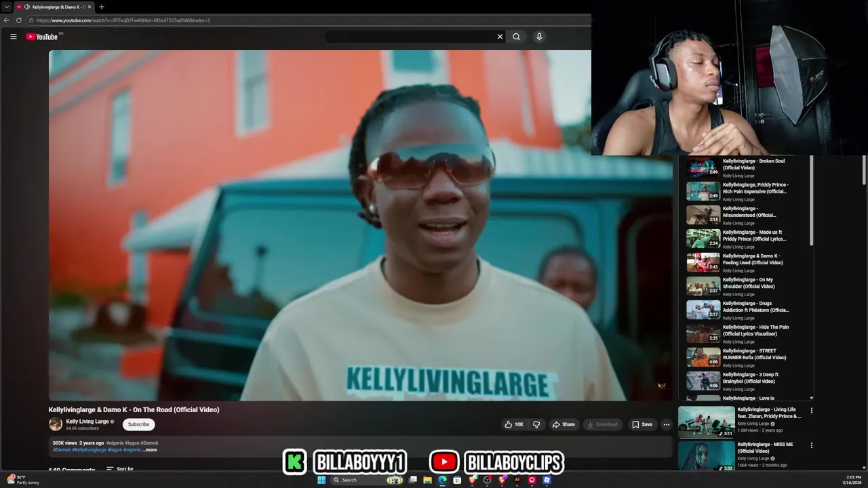Open options menu for MISS ME video
This screenshot has height=488, width=868.
(811, 445)
